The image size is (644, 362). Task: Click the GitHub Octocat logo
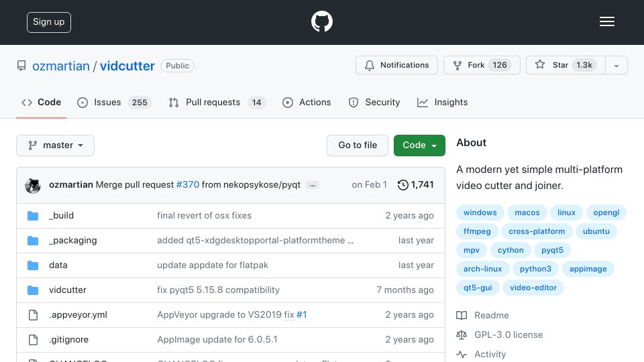pyautogui.click(x=321, y=21)
